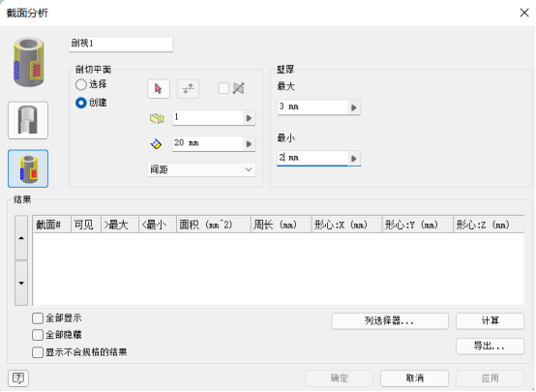The image size is (536, 392).
Task: Click the section spacing offset icon
Action: pos(156,143)
